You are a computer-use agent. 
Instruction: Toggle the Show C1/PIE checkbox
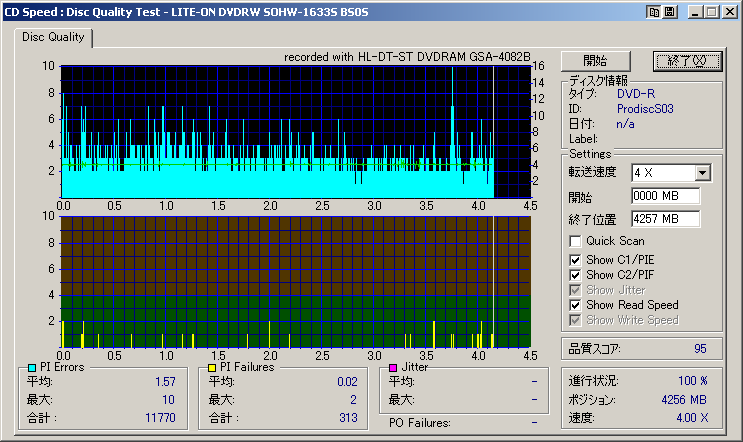[x=575, y=260]
